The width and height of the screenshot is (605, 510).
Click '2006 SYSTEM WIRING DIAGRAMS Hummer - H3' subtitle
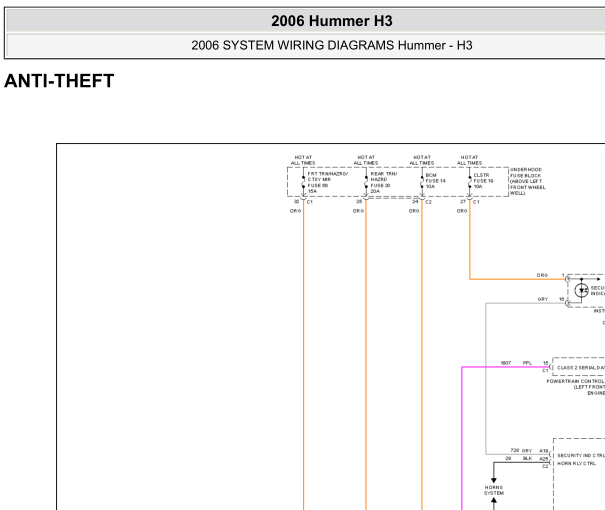(x=331, y=46)
